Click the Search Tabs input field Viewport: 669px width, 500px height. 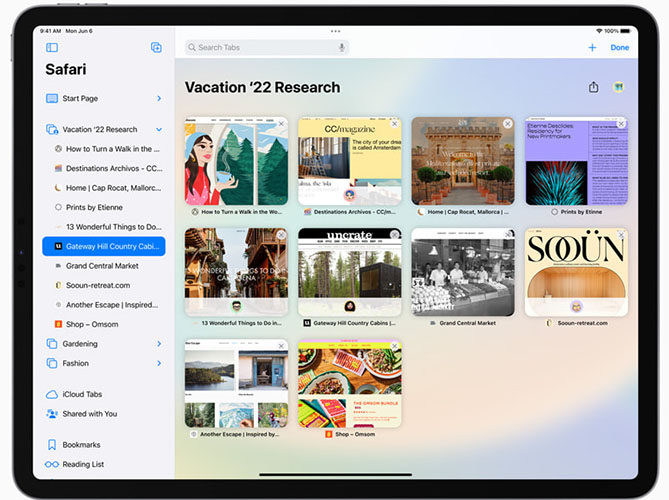click(260, 47)
